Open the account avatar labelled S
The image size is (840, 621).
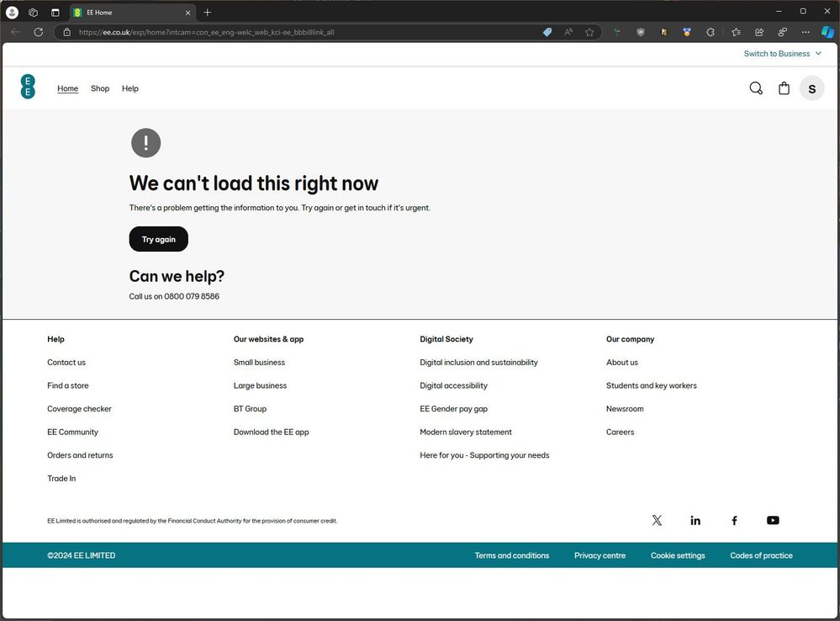coord(811,88)
